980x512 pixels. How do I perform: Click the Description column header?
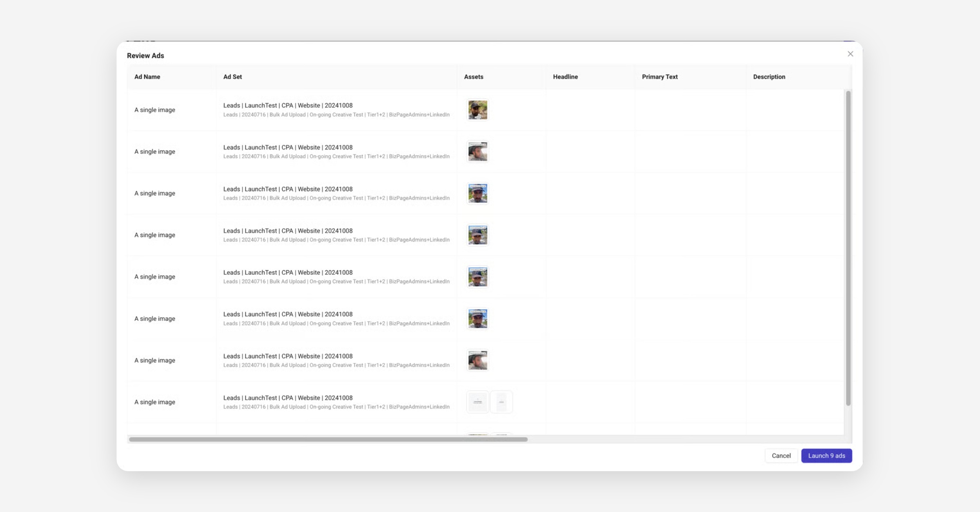pyautogui.click(x=769, y=77)
